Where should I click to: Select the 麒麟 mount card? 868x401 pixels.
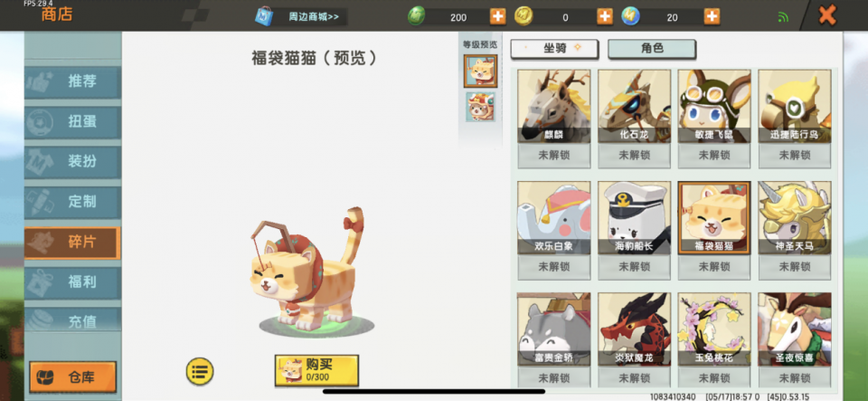[554, 119]
